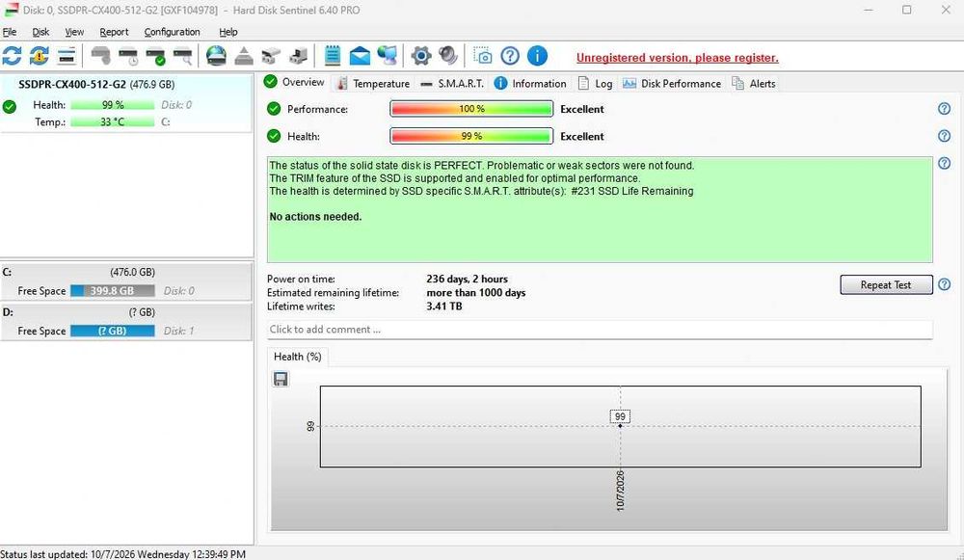Click the Refresh disk information toolbar icon
964x560 pixels.
12,56
